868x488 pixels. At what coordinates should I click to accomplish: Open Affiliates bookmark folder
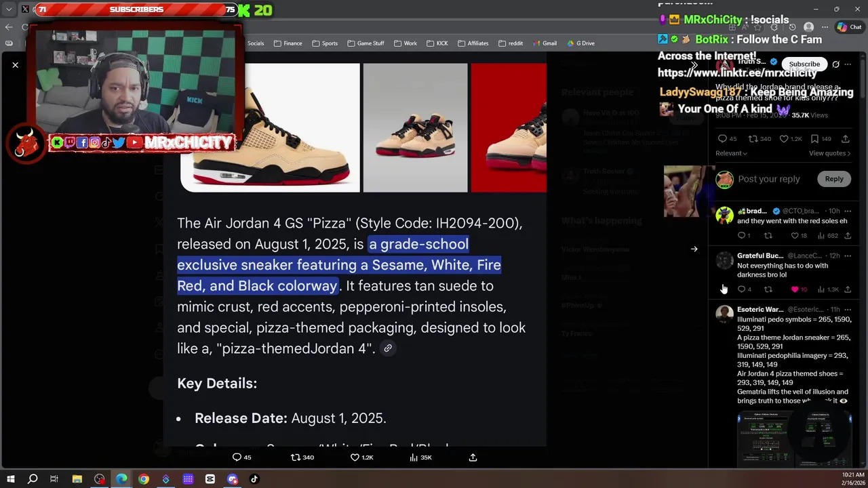click(473, 43)
